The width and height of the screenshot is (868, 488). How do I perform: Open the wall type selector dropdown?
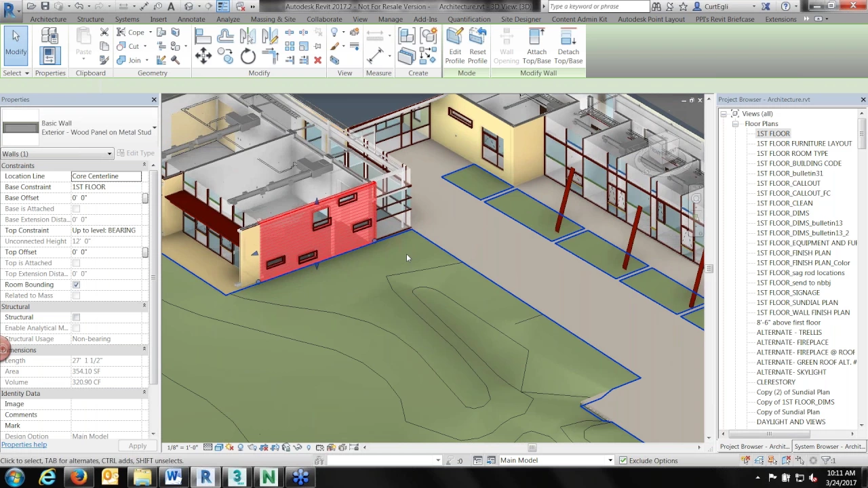pyautogui.click(x=154, y=127)
